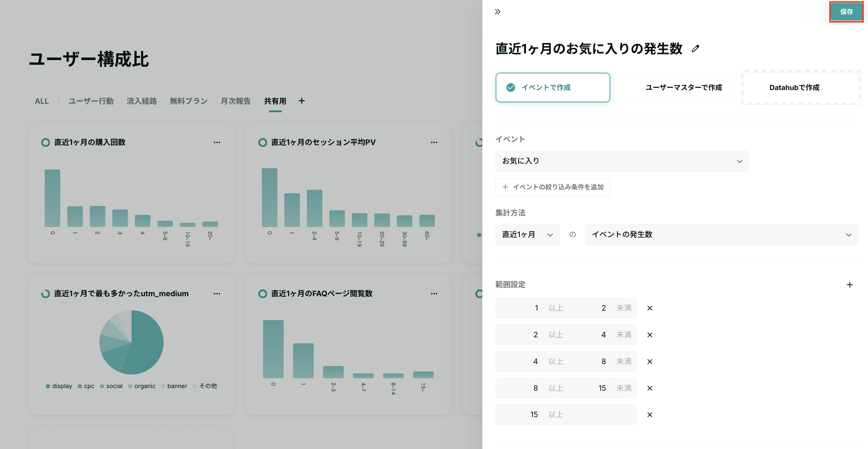Click the 0 bar in 購入回数 chart
This screenshot has height=449, width=868.
point(52,198)
